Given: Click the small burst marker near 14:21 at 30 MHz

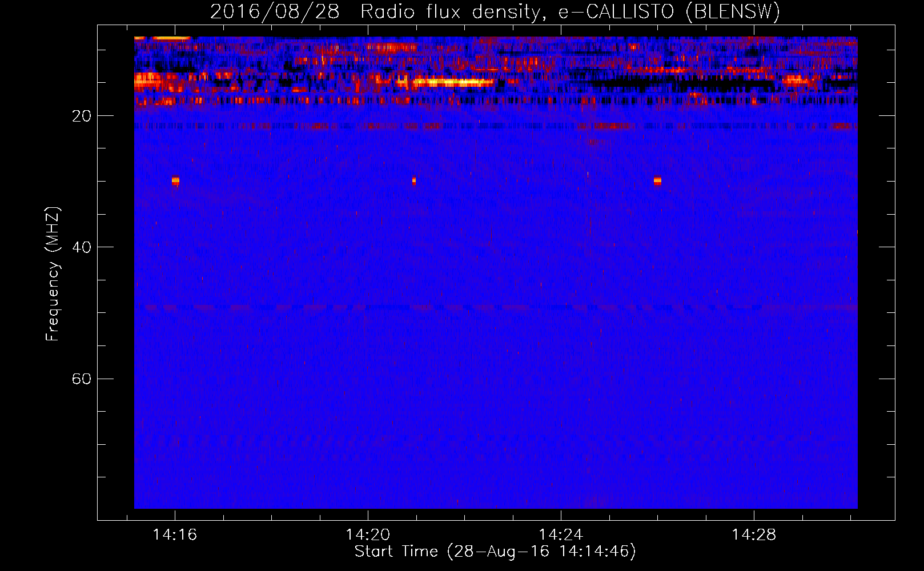Looking at the screenshot, I should (414, 181).
